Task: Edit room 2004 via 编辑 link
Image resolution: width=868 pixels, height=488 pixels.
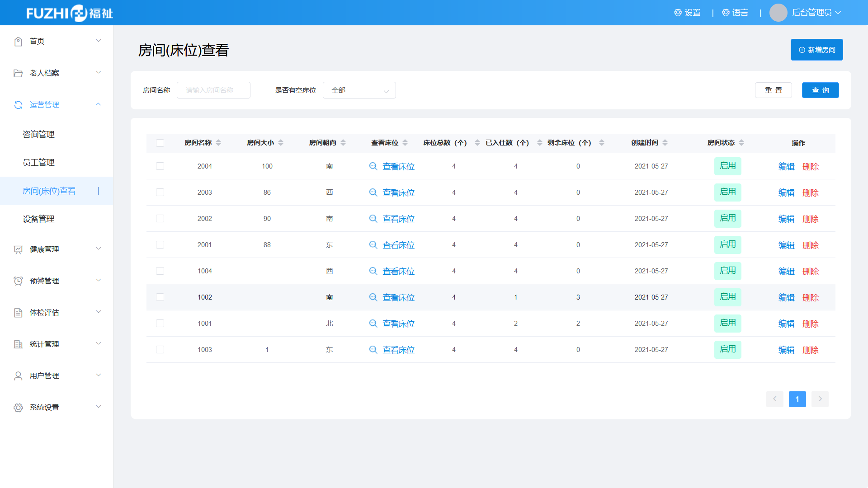Action: (787, 167)
